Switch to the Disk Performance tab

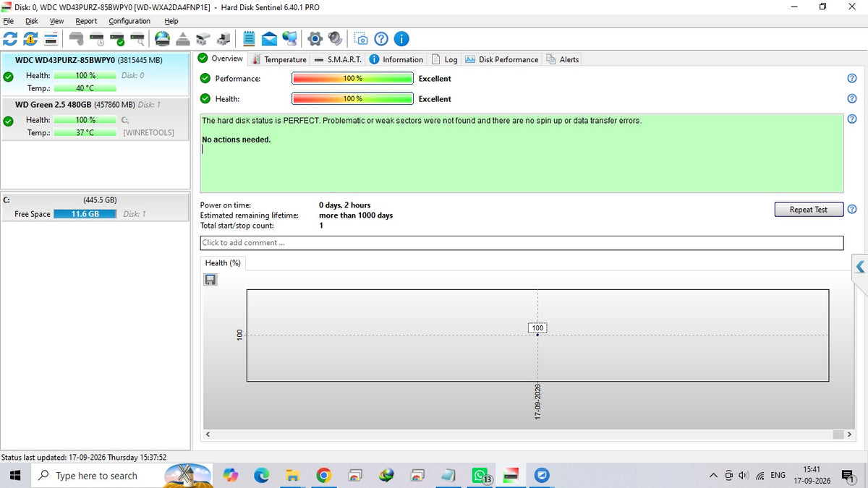501,59
